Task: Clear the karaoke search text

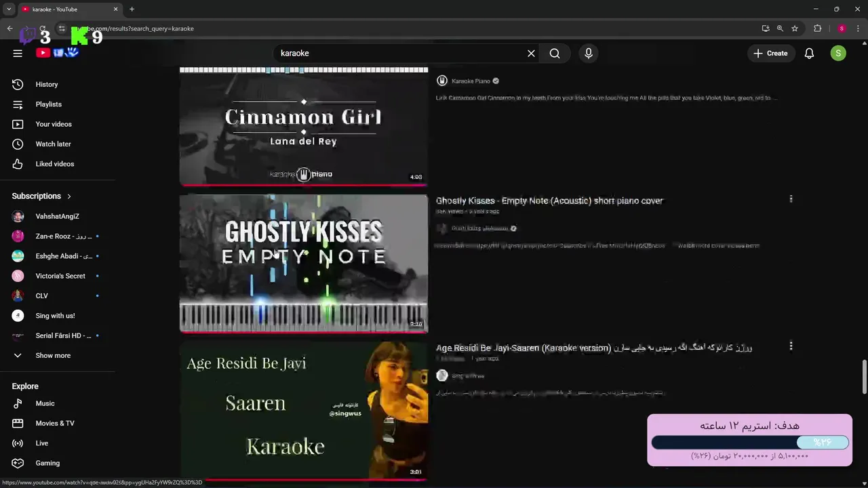Action: click(x=531, y=53)
